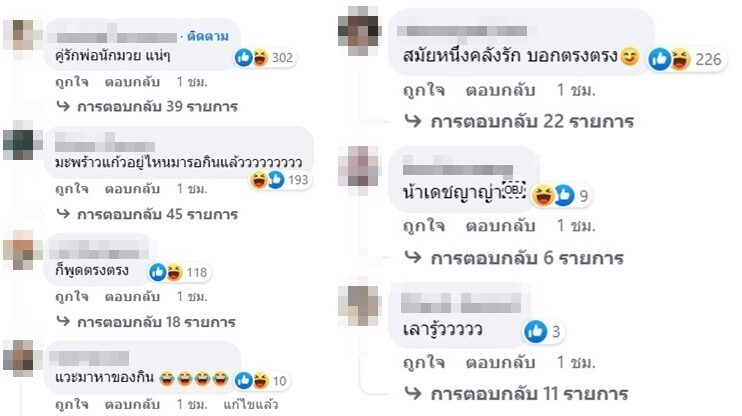
Task: Expand การตอบกลับ 39 รายการ replies
Action: coord(147,106)
